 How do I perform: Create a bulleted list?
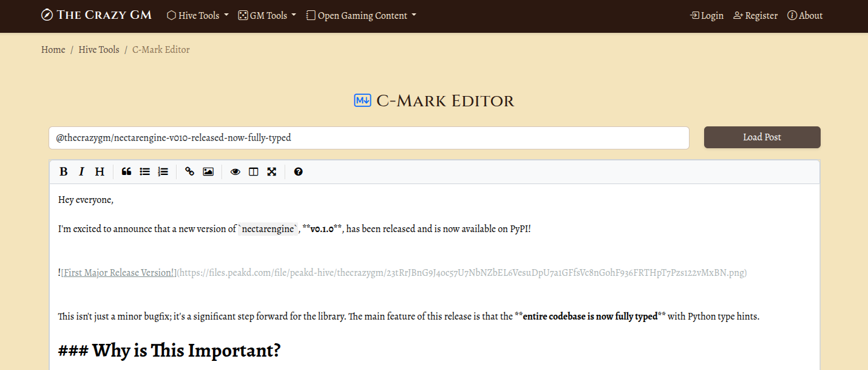(x=144, y=172)
